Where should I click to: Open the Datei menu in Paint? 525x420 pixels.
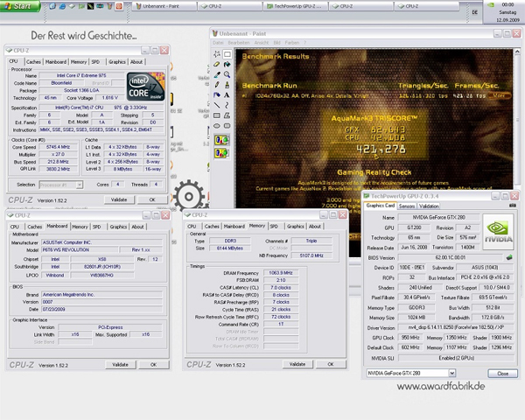tap(219, 41)
